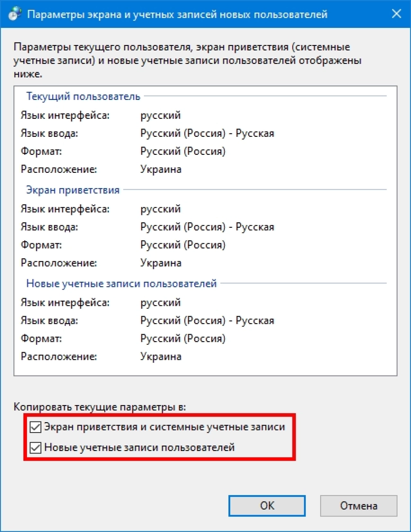Click Язык интерфейса label under Текущий пользователь
This screenshot has width=411, height=532.
click(x=65, y=115)
